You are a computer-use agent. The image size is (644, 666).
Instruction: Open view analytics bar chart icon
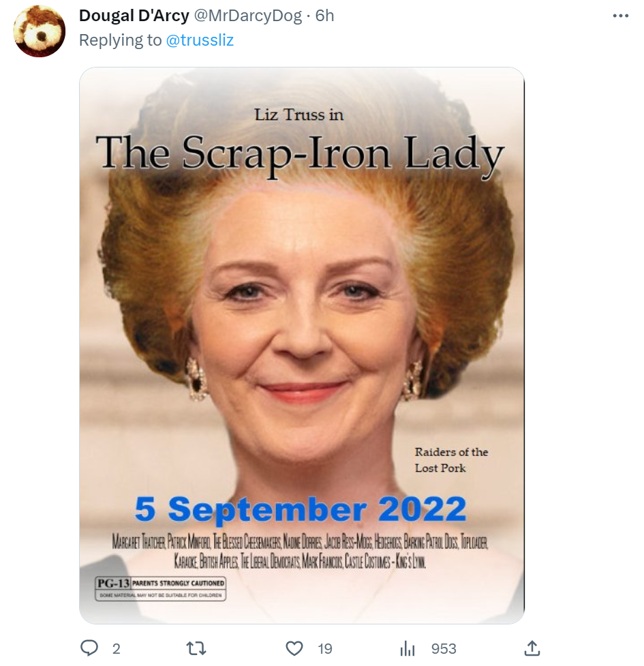[408, 648]
